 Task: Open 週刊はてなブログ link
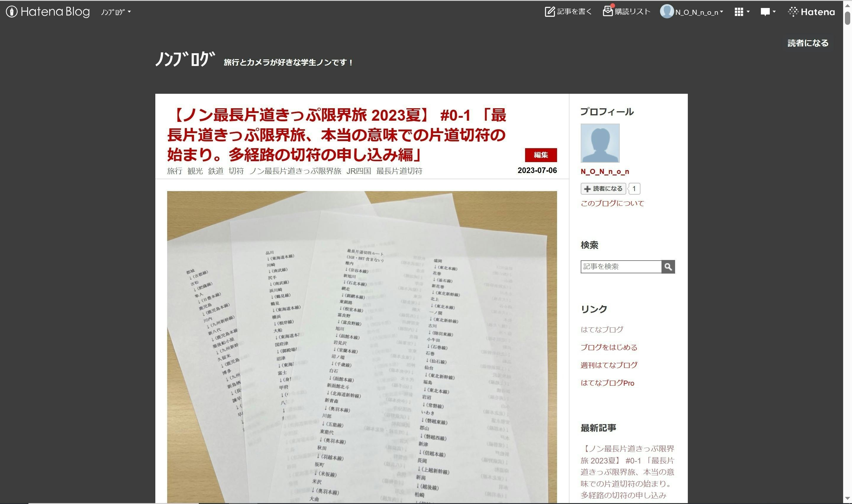pos(609,365)
